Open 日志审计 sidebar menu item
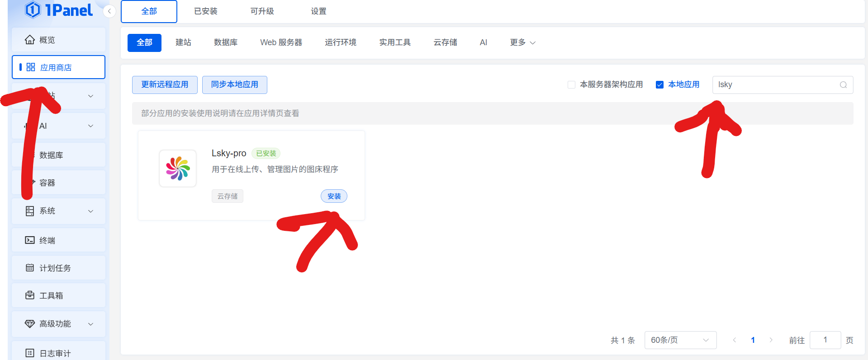Screen dimensions: 868x360 pyautogui.click(x=59, y=352)
